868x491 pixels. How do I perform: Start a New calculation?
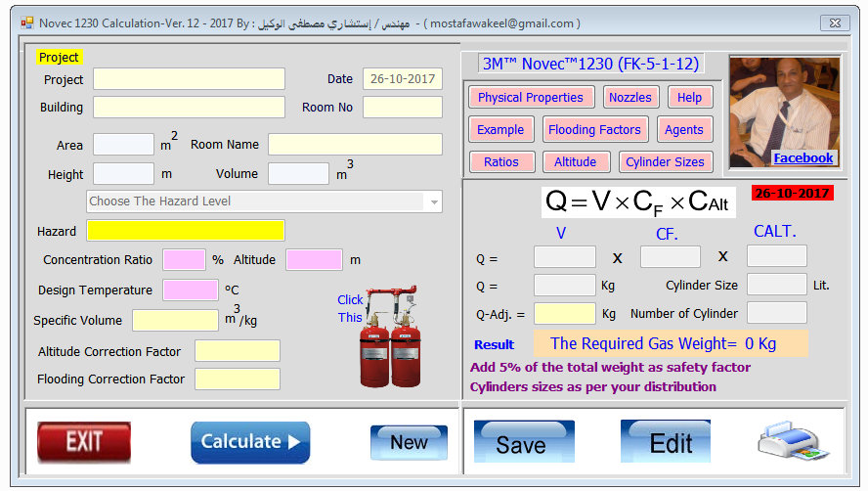pyautogui.click(x=410, y=442)
